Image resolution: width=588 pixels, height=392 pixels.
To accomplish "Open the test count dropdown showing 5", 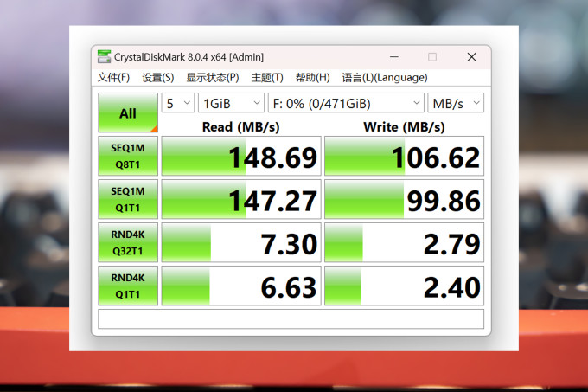I will tap(178, 103).
